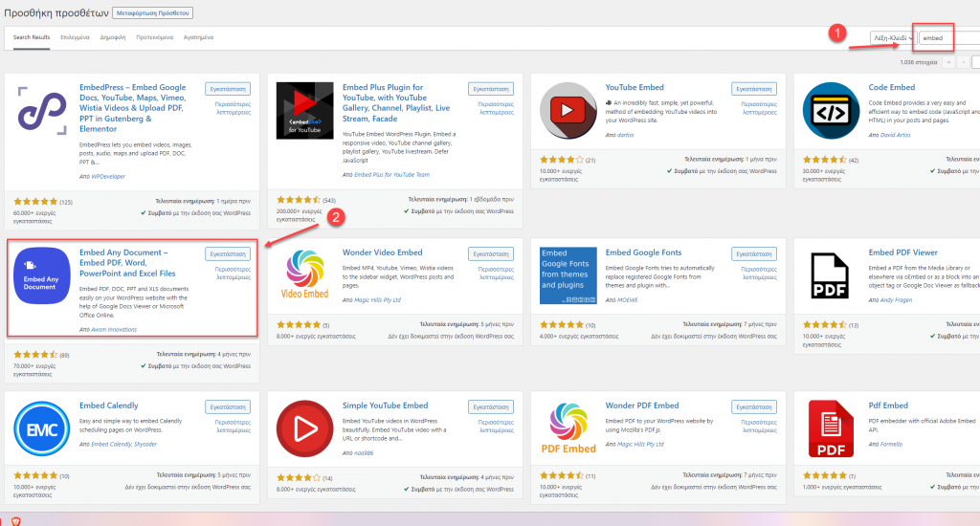The height and width of the screenshot is (526, 980).
Task: Click the red Pdf Embed plugin icon
Action: (x=831, y=428)
